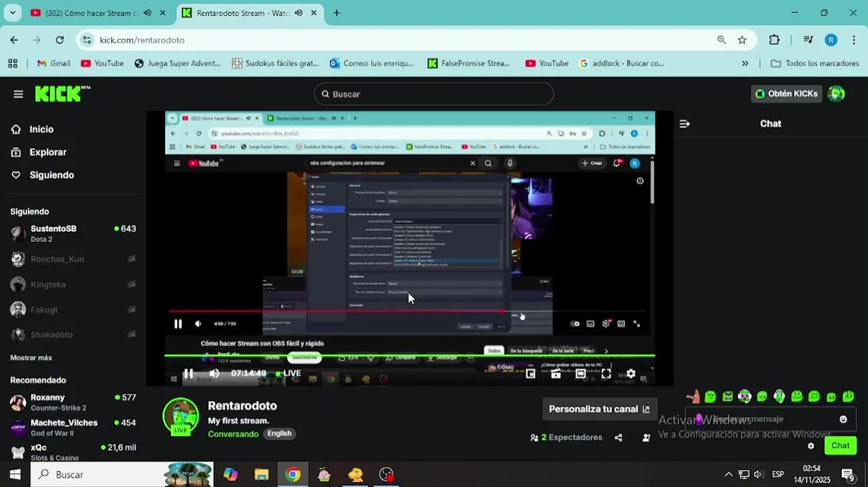The height and width of the screenshot is (487, 868).
Task: Open Chrome's media control icon
Action: click(808, 40)
